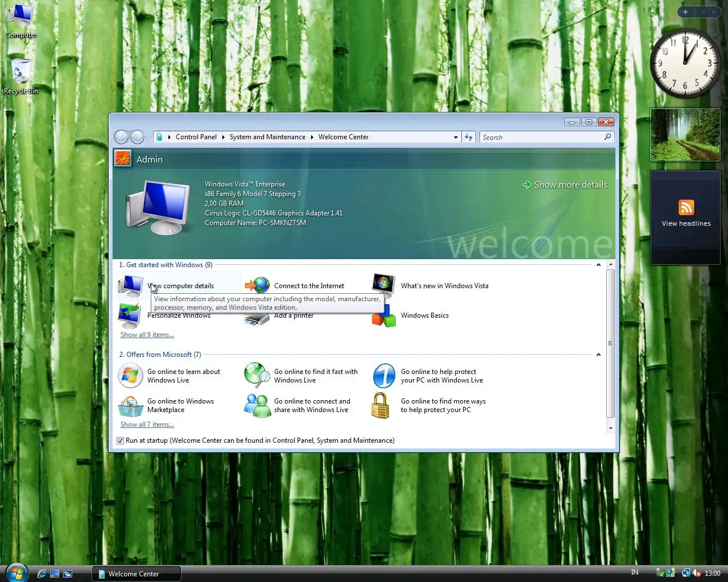Expand the arrow after Control Panel breadcrumb
Screen dimensions: 728x582
(x=223, y=137)
